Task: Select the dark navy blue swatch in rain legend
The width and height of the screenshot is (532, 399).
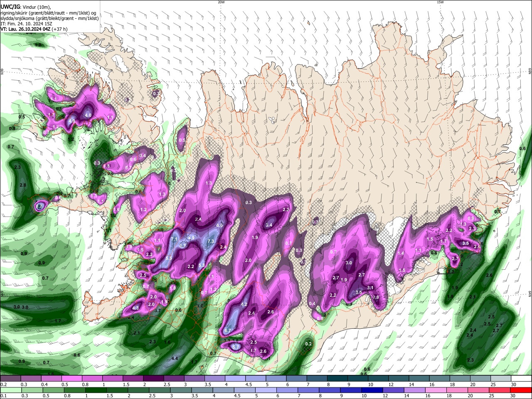Action: 371,390
